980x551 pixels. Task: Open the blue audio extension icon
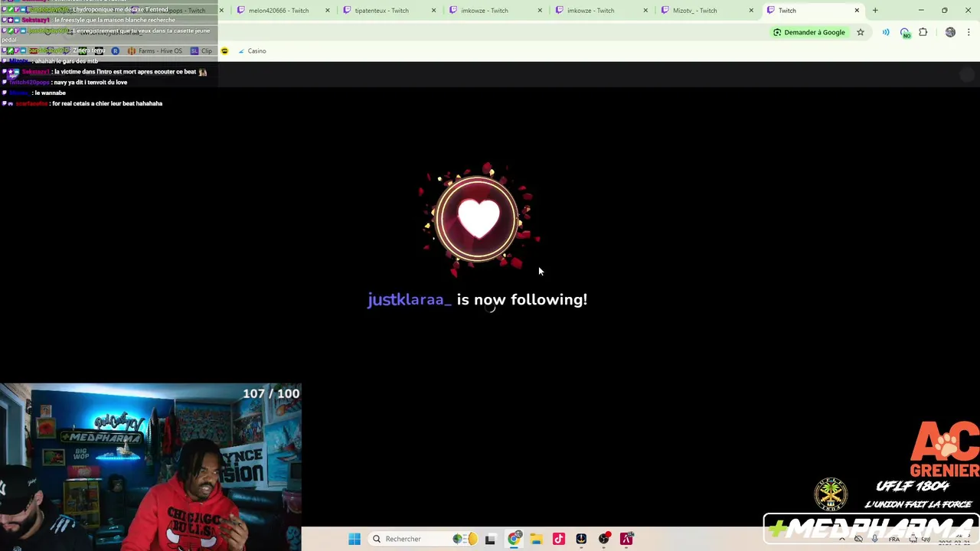(x=886, y=32)
